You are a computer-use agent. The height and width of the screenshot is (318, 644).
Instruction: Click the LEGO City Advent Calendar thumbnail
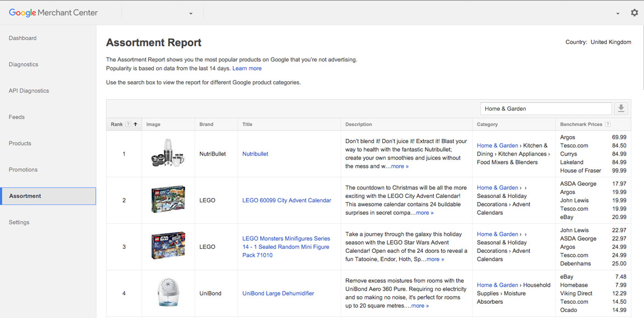point(169,200)
